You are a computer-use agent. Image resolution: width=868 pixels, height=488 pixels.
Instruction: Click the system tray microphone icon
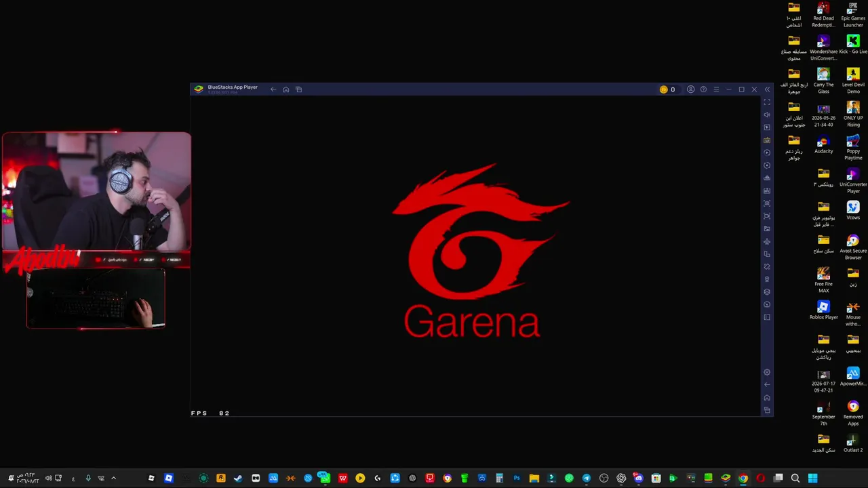[x=87, y=479]
